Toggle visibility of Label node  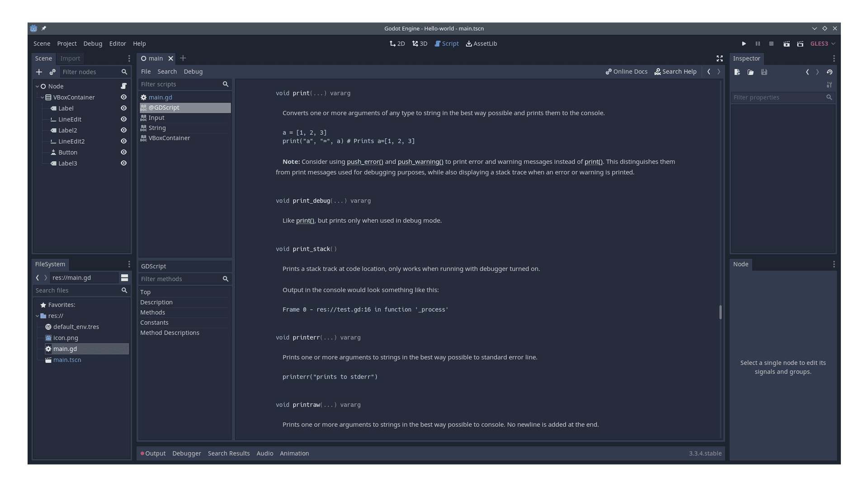coord(123,108)
